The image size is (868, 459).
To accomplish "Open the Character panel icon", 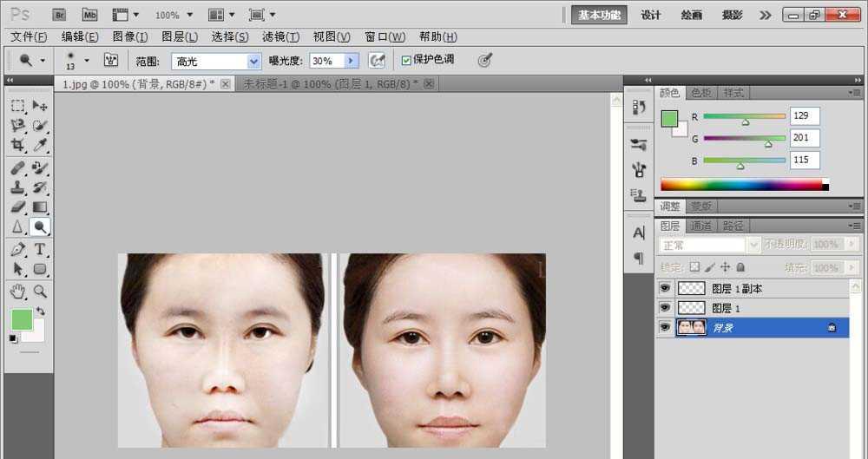I will coord(639,233).
